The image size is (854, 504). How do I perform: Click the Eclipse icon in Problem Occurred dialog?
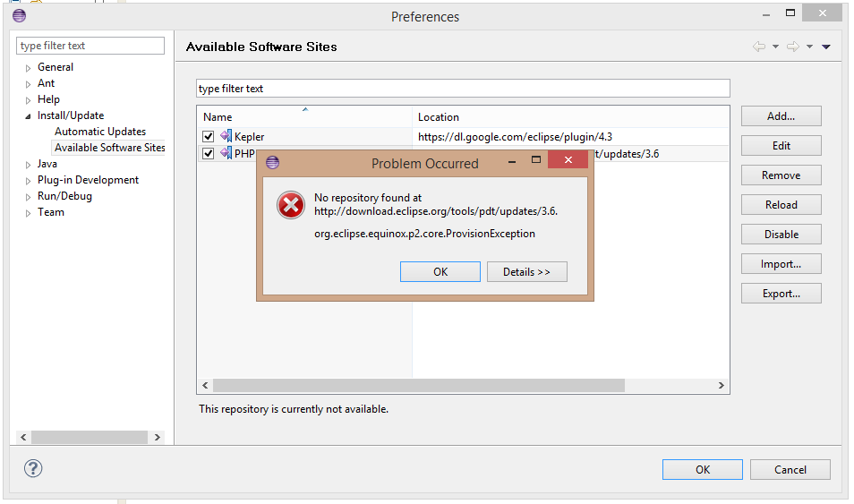(272, 162)
